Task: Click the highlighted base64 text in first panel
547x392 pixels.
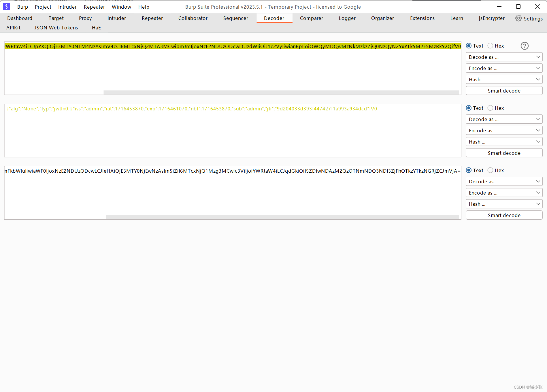Action: tap(233, 46)
